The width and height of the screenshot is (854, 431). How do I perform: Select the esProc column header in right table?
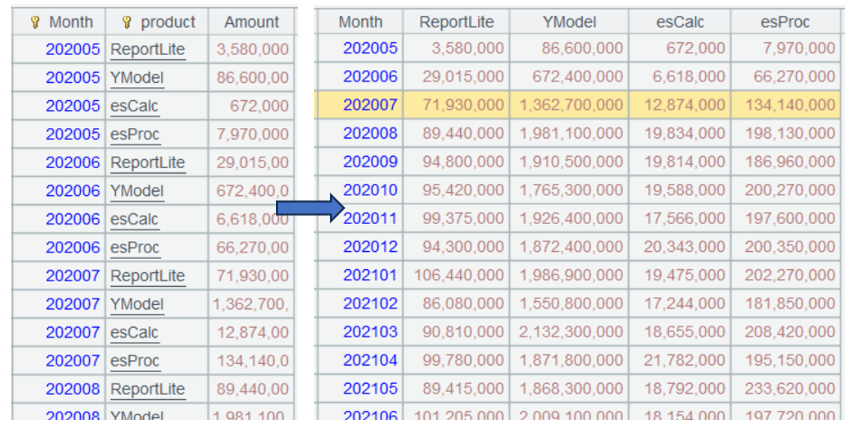[784, 21]
